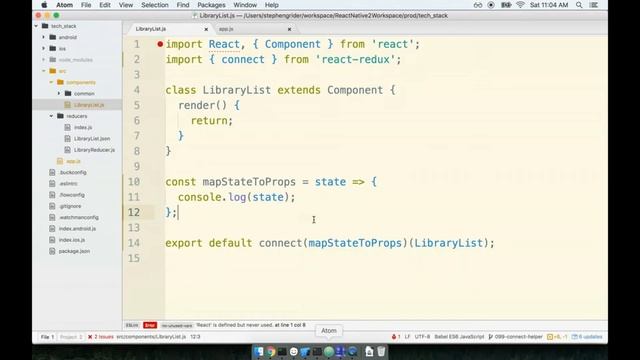
Task: Open app.js in the file tree
Action: tap(73, 161)
